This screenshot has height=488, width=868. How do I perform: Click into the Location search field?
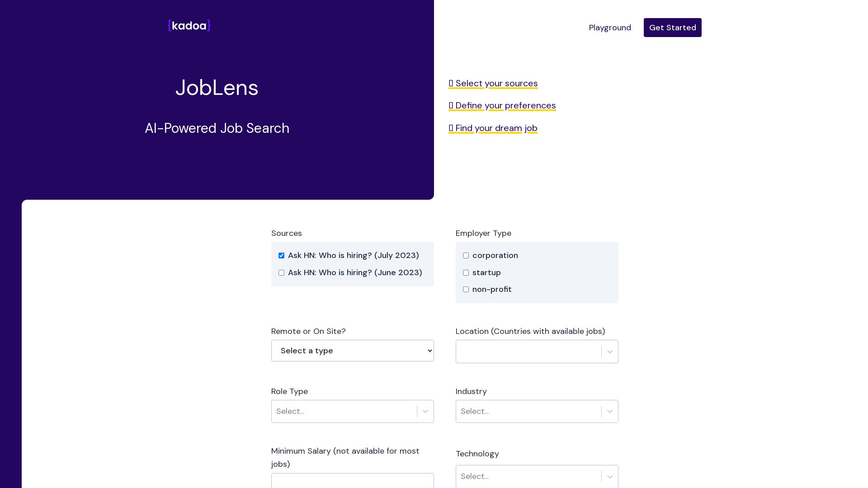point(528,352)
